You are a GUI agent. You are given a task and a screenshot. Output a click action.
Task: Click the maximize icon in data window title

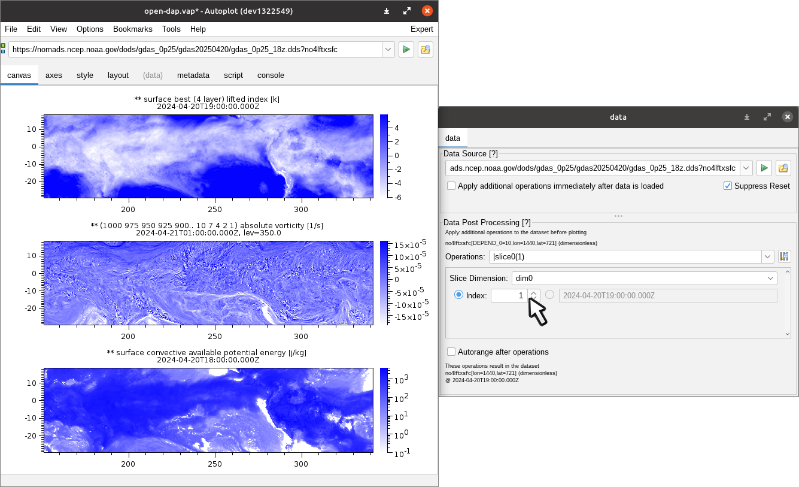[x=767, y=117]
